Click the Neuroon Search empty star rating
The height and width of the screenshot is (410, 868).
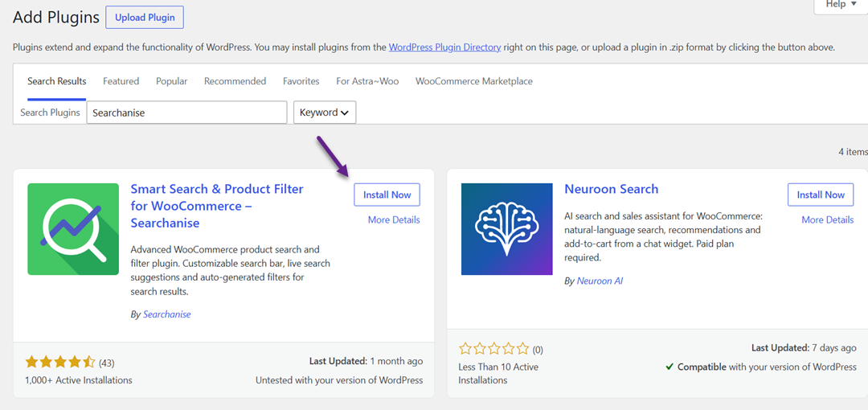pos(494,349)
